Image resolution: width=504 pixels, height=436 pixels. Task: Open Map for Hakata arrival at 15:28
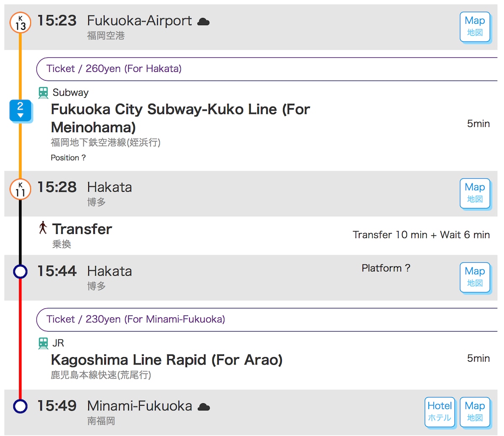[475, 193]
